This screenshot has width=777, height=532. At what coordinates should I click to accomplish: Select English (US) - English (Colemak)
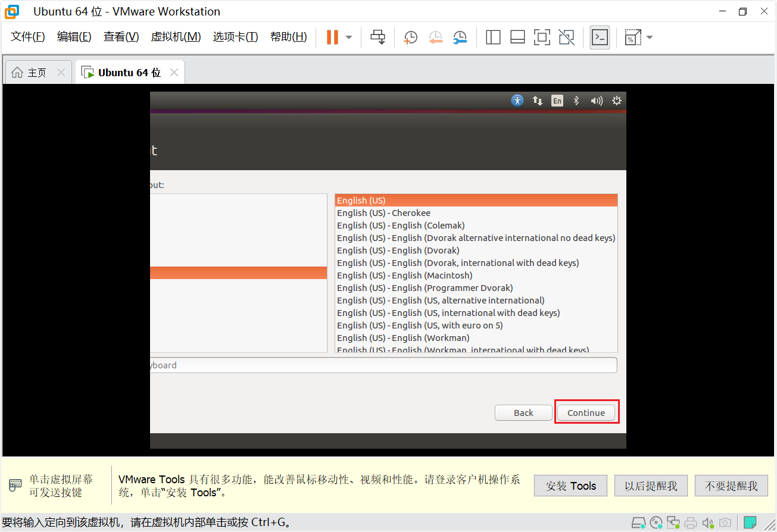pyautogui.click(x=476, y=226)
